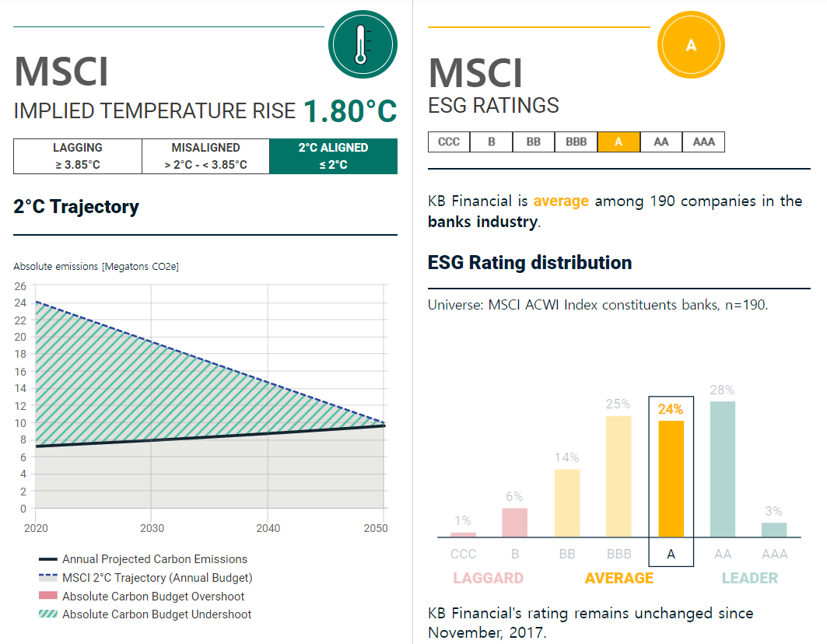
Task: Click the MSCI 2°C Trajectory (Annual Budget) label
Action: pos(157,578)
